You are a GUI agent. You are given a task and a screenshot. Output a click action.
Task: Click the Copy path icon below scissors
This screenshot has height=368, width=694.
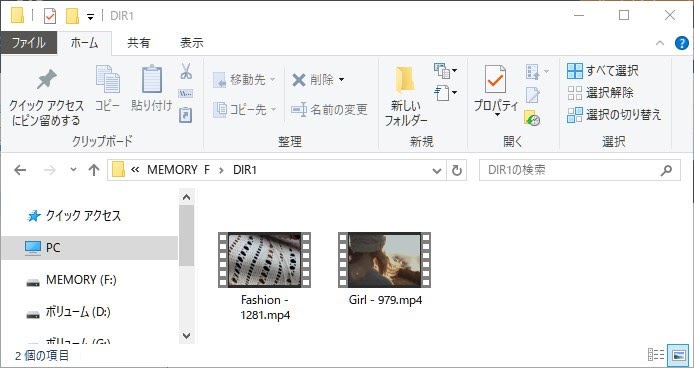pos(185,93)
